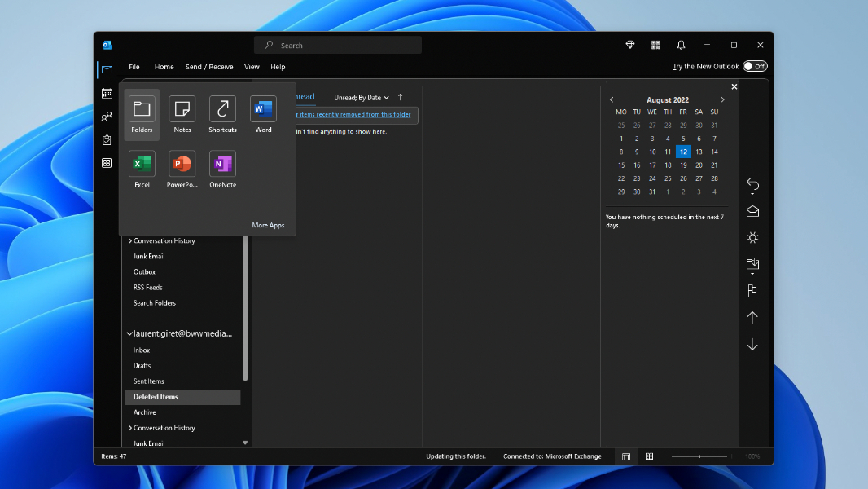Switch to Normal view in status bar

tap(626, 456)
